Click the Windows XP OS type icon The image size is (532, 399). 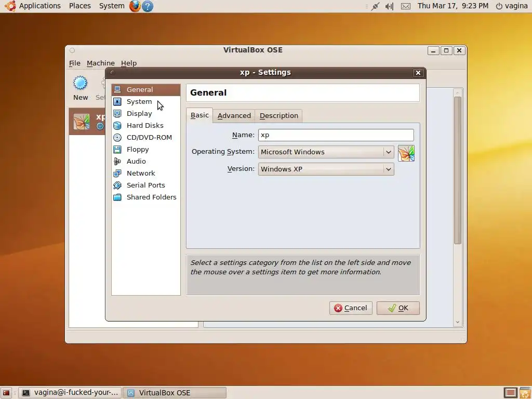pyautogui.click(x=406, y=153)
